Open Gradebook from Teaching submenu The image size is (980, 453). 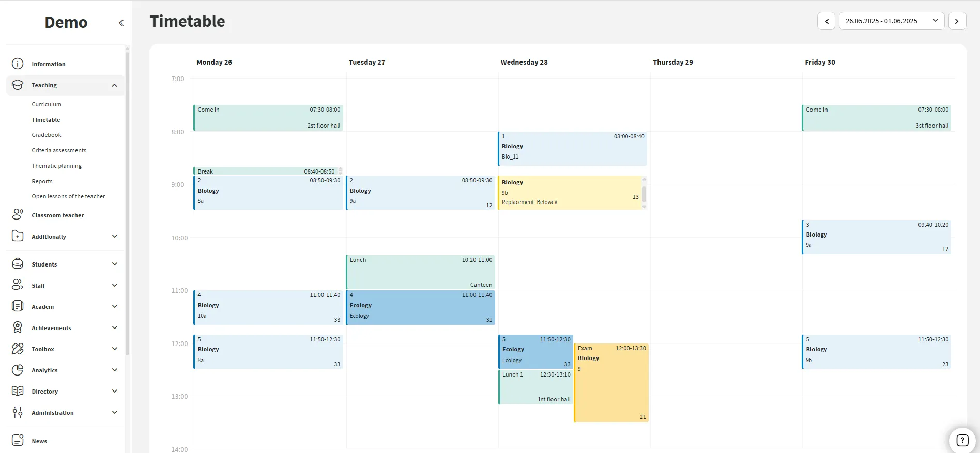click(x=47, y=135)
